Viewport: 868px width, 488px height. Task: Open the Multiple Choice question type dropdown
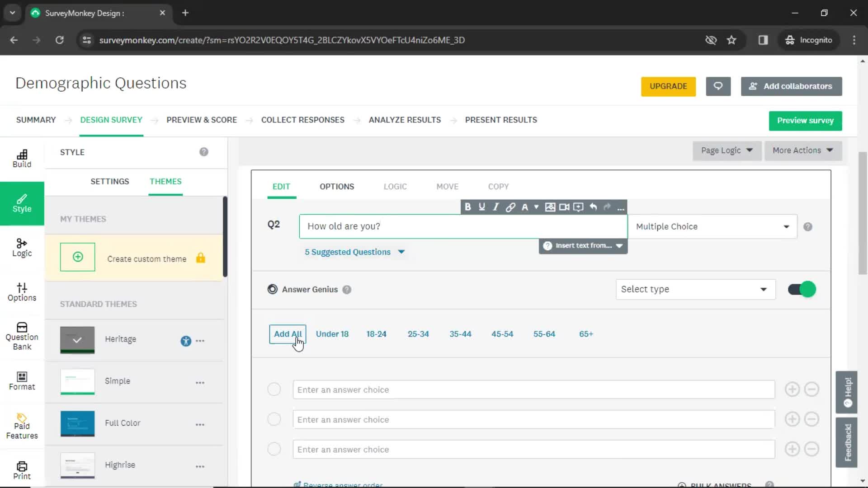coord(713,226)
